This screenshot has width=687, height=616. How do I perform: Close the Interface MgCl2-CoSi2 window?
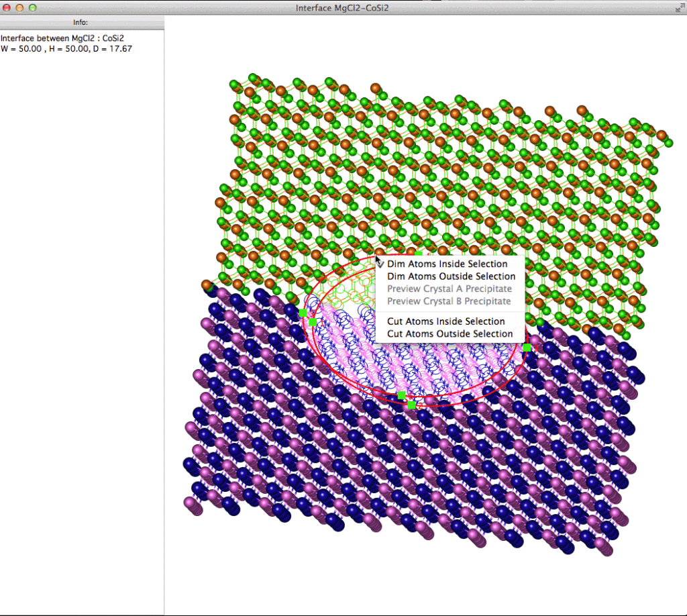click(7, 8)
